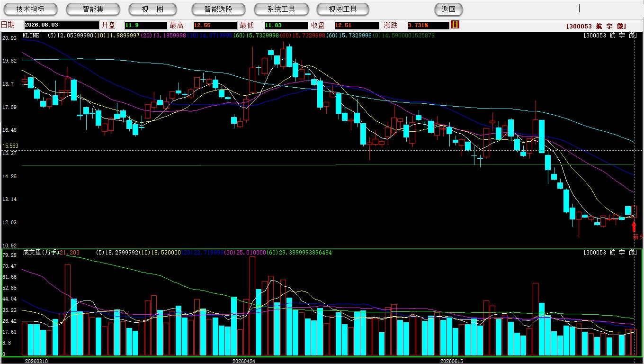Image resolution: width=644 pixels, height=364 pixels.
Task: Click the white [300053 航宇微] label in K-line panel
Action: (x=610, y=36)
